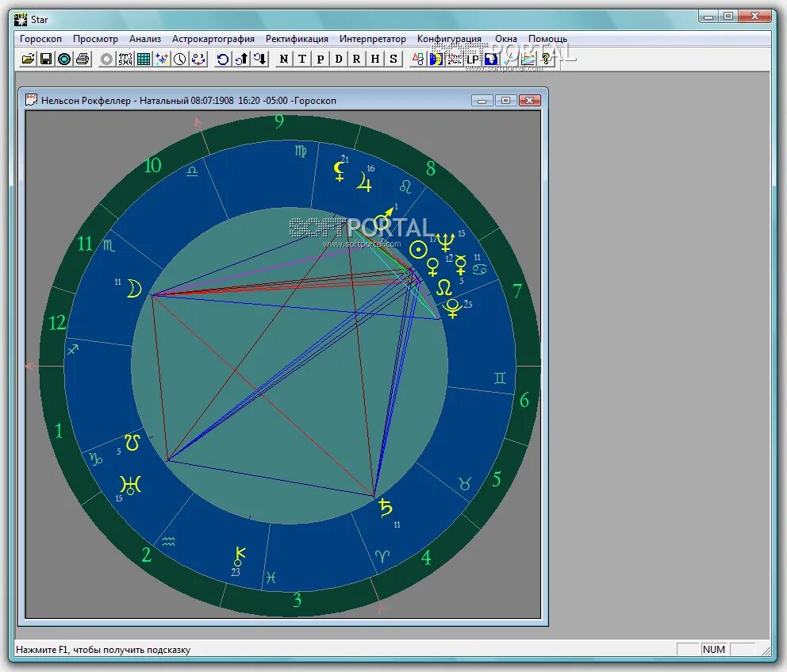Viewport: 787px width, 672px height.
Task: Click the numeric table toolbar icon
Action: (x=125, y=60)
